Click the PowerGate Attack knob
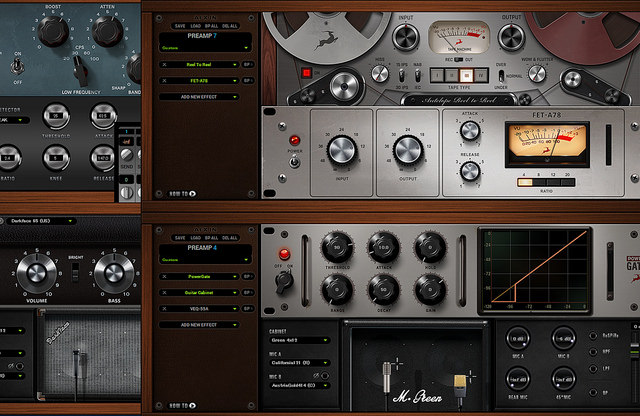 coord(384,248)
